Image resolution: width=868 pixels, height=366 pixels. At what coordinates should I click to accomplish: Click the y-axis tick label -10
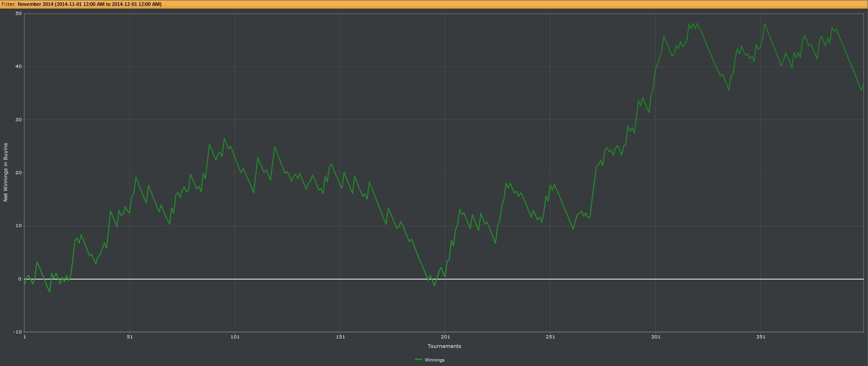pos(18,332)
